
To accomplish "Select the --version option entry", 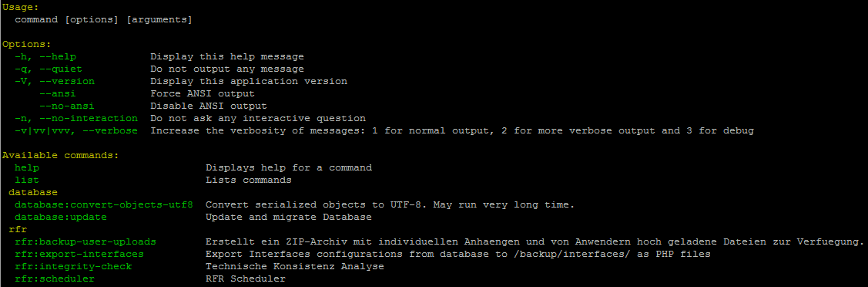I will 55,82.
